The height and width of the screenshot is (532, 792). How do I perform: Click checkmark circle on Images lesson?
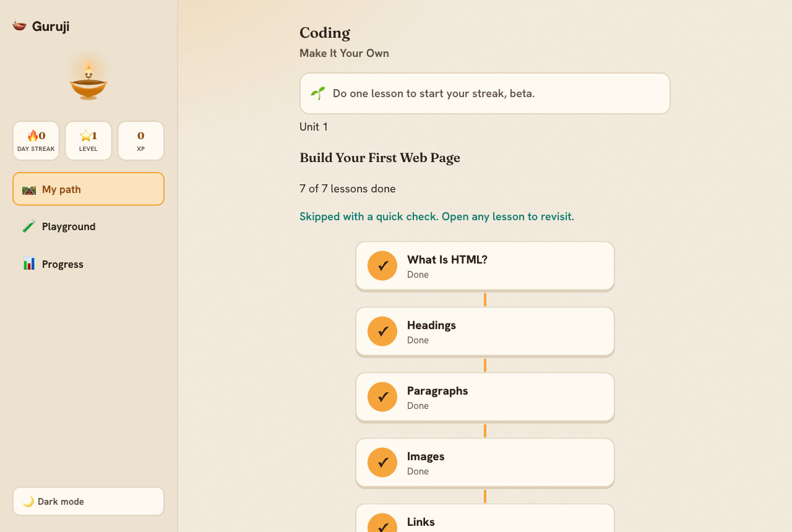[382, 463]
